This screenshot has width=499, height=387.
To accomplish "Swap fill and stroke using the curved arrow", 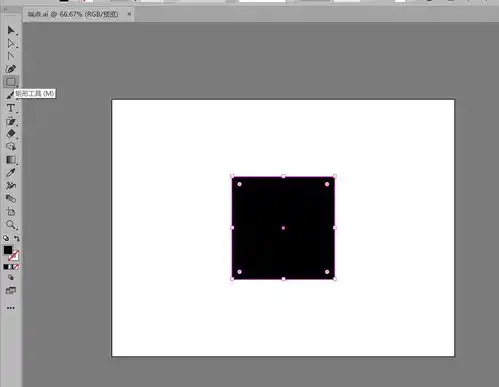I will tap(17, 238).
